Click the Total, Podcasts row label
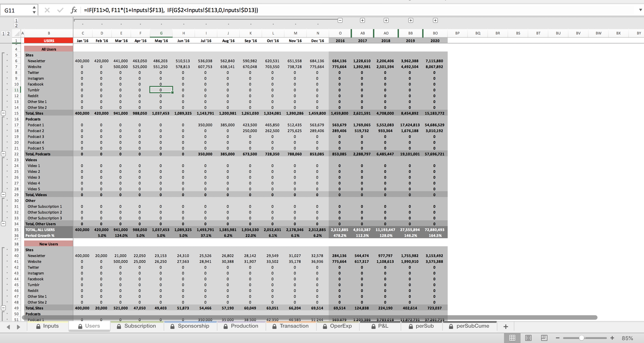644x343 pixels. [38, 154]
